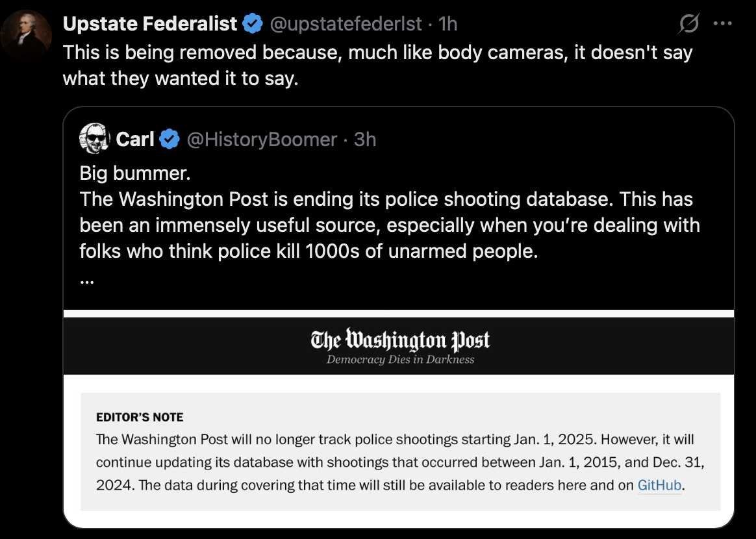Click Carl's display name

tap(135, 140)
